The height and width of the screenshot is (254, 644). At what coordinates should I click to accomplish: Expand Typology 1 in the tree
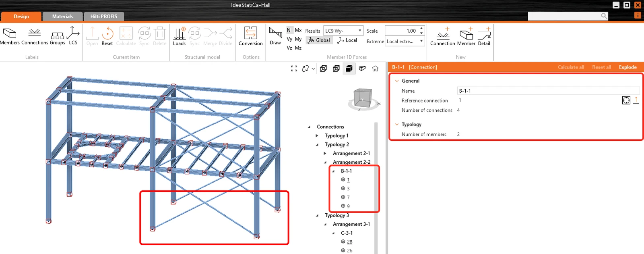(x=317, y=136)
